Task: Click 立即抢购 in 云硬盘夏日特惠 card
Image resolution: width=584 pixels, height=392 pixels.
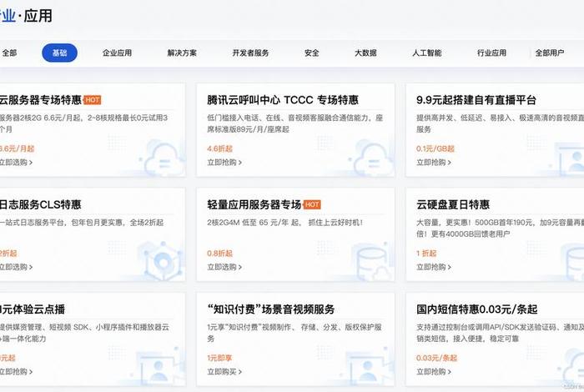Action: [434, 267]
